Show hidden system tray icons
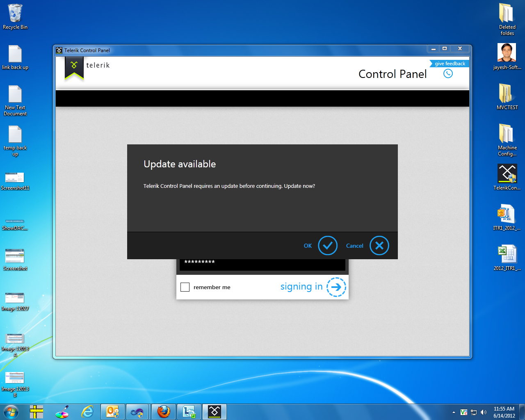Screen dimensions: 525x420 454,412
